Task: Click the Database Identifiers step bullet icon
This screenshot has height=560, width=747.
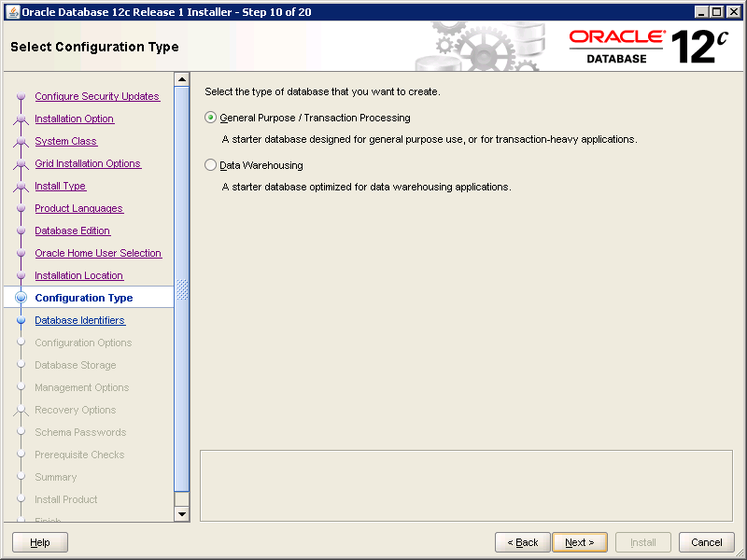Action: tap(21, 320)
